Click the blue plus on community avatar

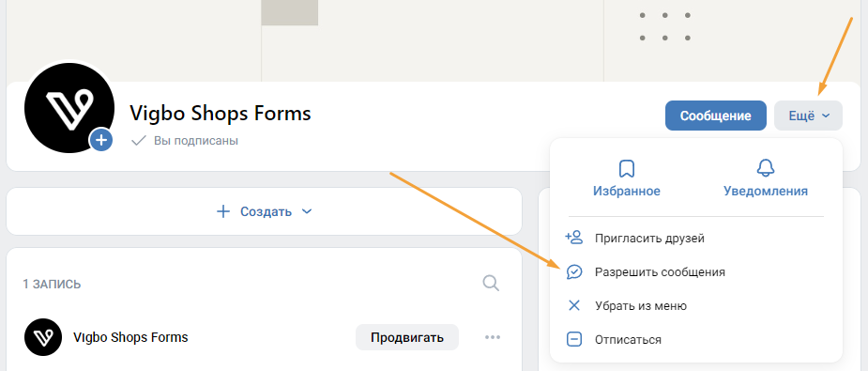[x=101, y=141]
